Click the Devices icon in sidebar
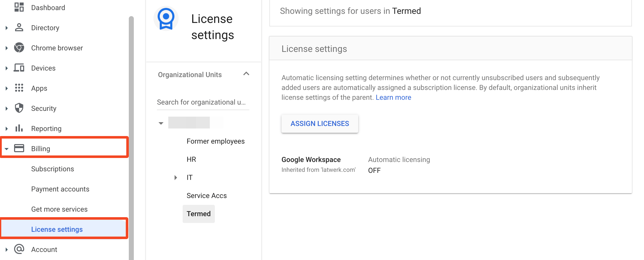 point(19,68)
